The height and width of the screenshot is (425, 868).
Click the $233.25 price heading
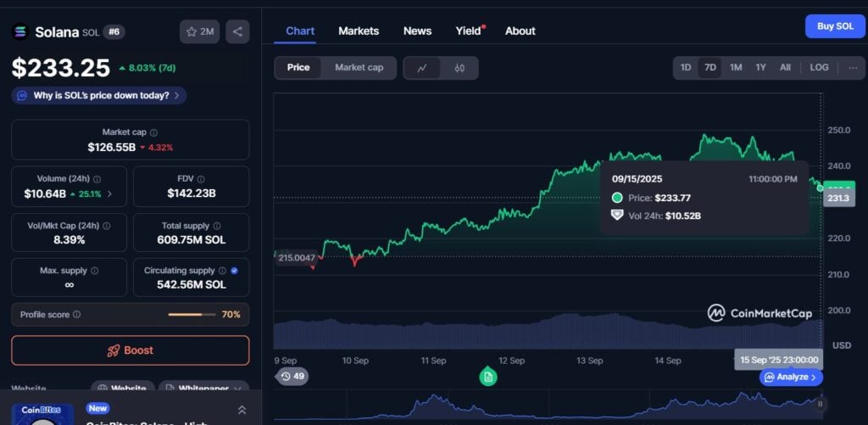pyautogui.click(x=61, y=68)
